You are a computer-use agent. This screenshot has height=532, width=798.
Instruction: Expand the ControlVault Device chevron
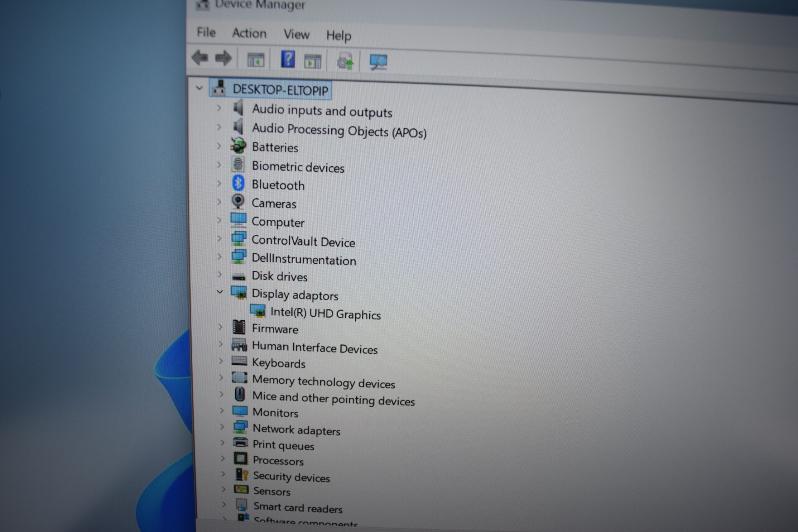click(219, 238)
